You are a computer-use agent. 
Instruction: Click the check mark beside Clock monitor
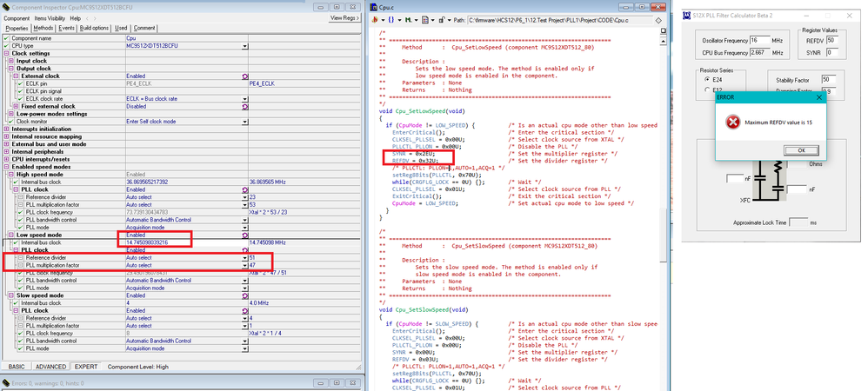pos(10,121)
